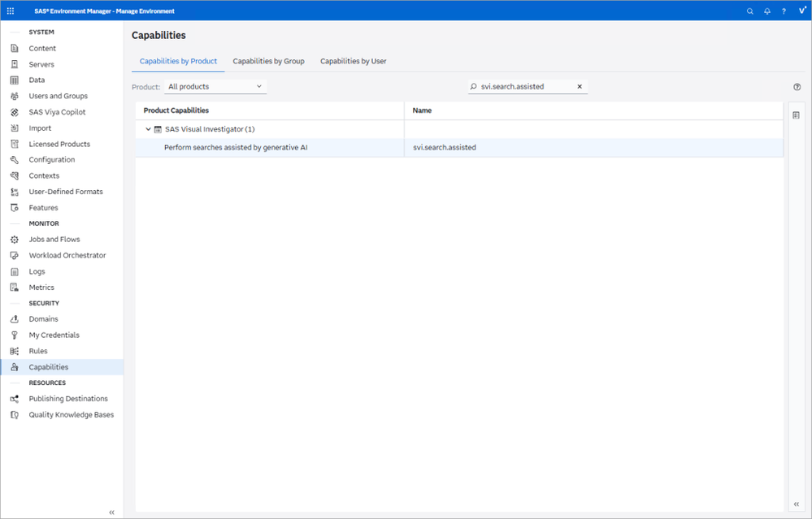Click the User-Defined Formats icon
The height and width of the screenshot is (519, 812).
tap(15, 192)
